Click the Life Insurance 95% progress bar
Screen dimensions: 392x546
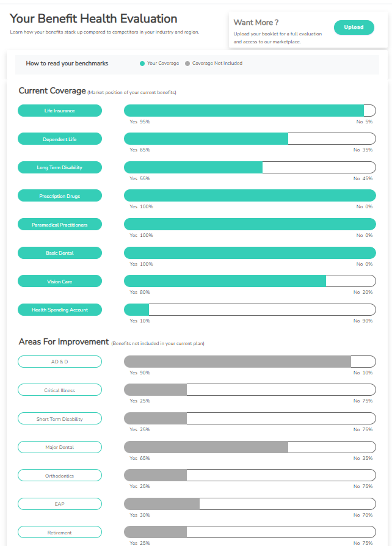[x=250, y=111]
